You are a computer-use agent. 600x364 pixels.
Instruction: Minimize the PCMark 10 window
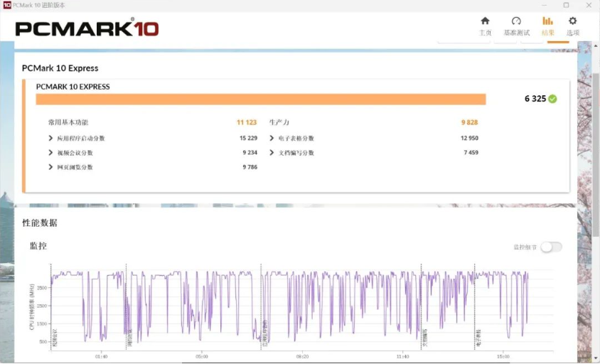[544, 5]
